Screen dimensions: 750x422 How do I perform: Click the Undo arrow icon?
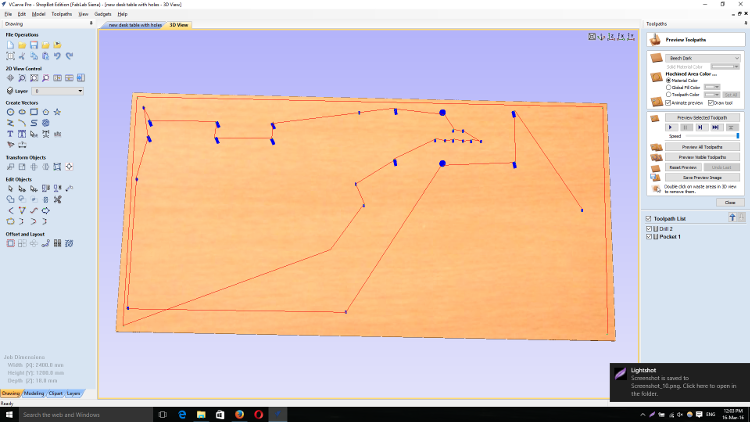tap(57, 56)
